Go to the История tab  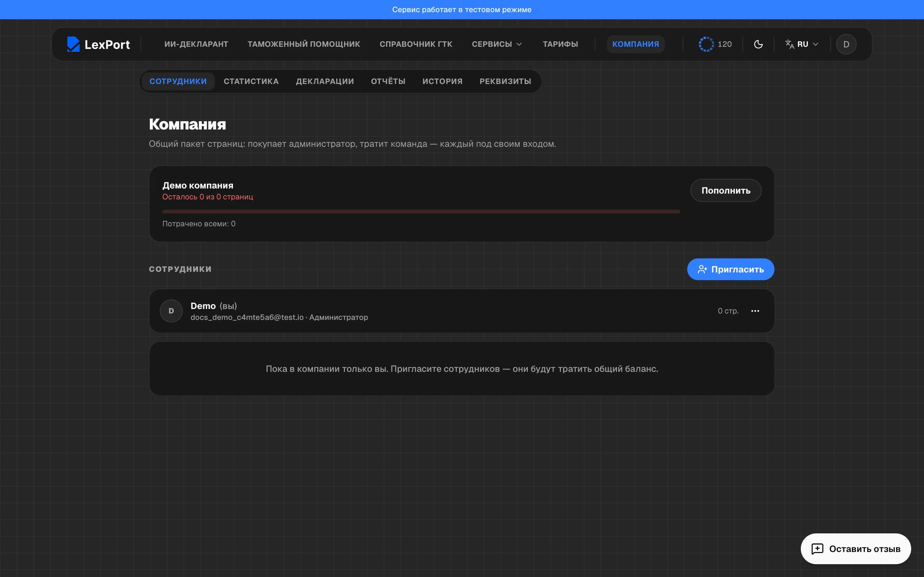tap(442, 81)
